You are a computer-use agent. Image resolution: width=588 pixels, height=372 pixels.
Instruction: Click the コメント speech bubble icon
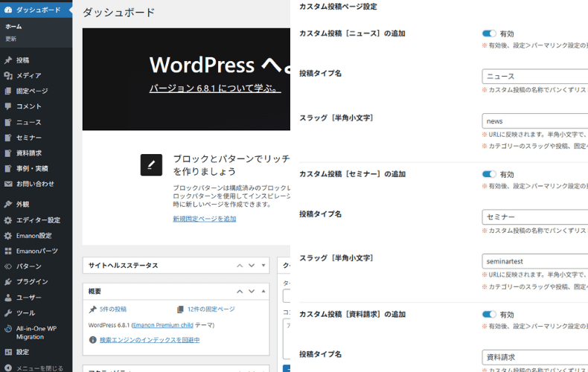tap(8, 106)
